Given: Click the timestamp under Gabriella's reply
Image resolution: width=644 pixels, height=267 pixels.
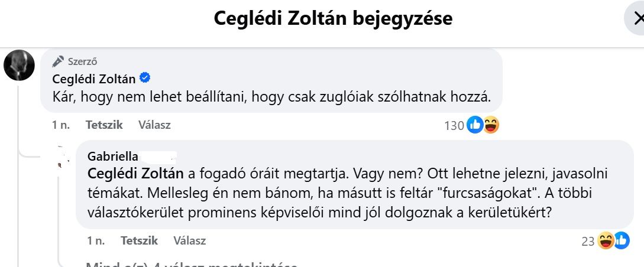Looking at the screenshot, I should coord(96,241).
